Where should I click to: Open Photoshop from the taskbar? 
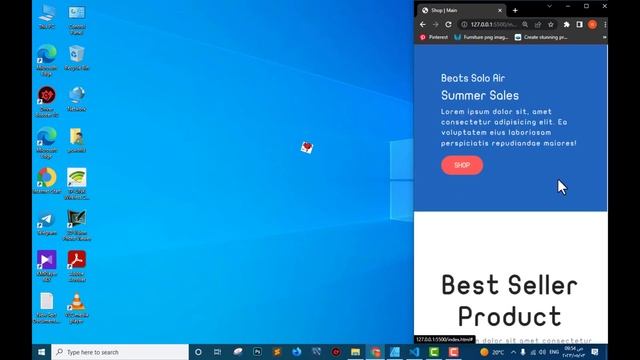(x=257, y=352)
